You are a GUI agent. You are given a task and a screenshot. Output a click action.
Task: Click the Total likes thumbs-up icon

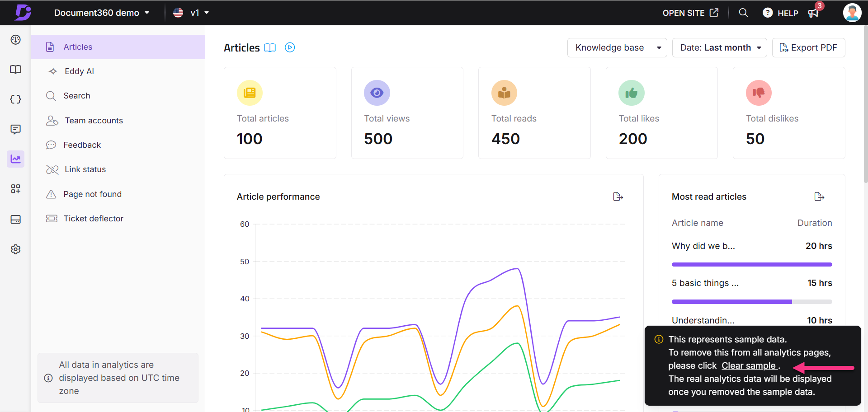(x=632, y=93)
